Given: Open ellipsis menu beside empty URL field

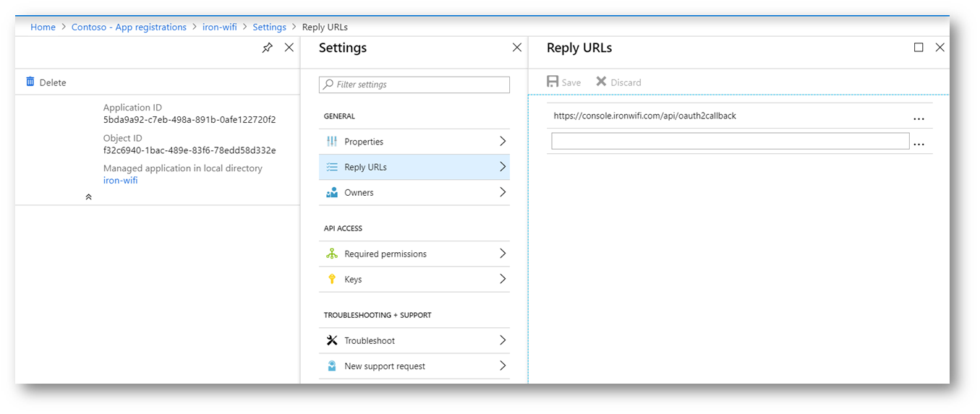Looking at the screenshot, I should [919, 143].
